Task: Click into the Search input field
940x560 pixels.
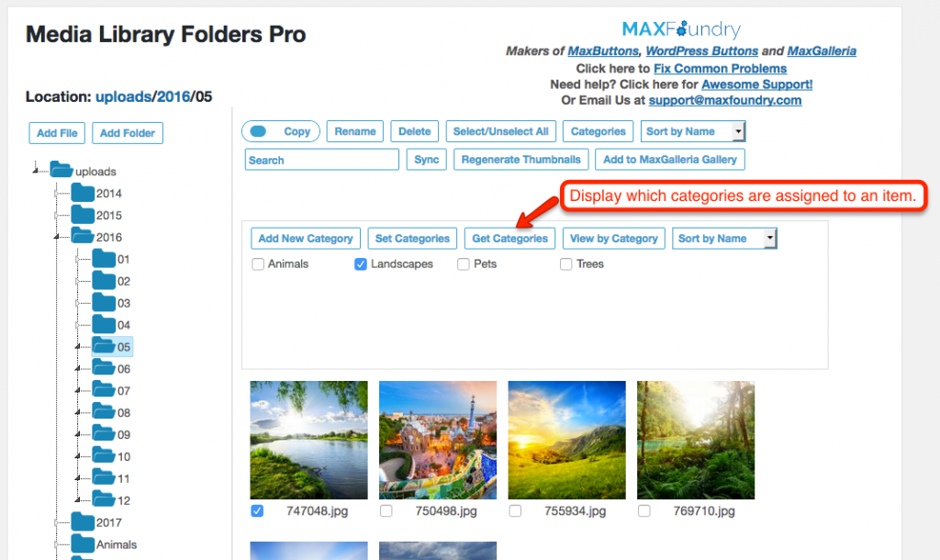Action: 322,160
